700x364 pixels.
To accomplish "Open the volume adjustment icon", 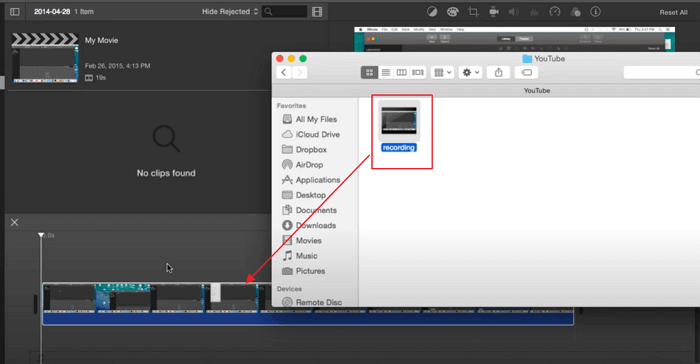I will point(514,12).
